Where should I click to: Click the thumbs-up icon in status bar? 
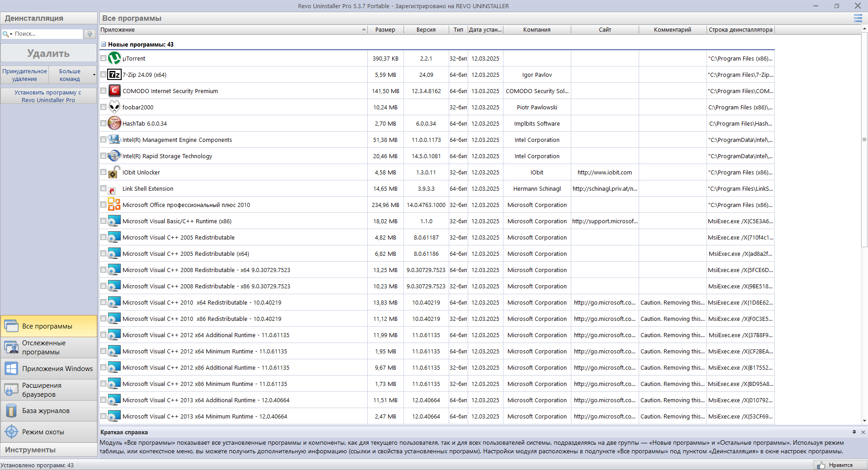coord(821,465)
